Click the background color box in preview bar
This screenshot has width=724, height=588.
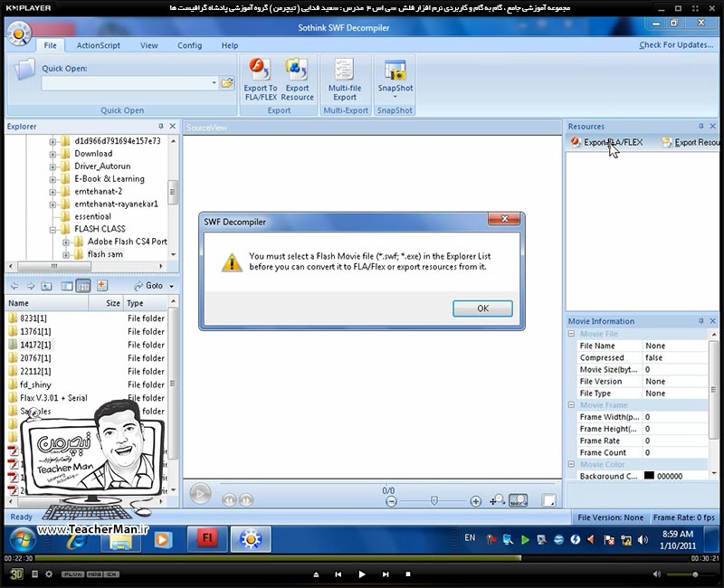(x=548, y=500)
